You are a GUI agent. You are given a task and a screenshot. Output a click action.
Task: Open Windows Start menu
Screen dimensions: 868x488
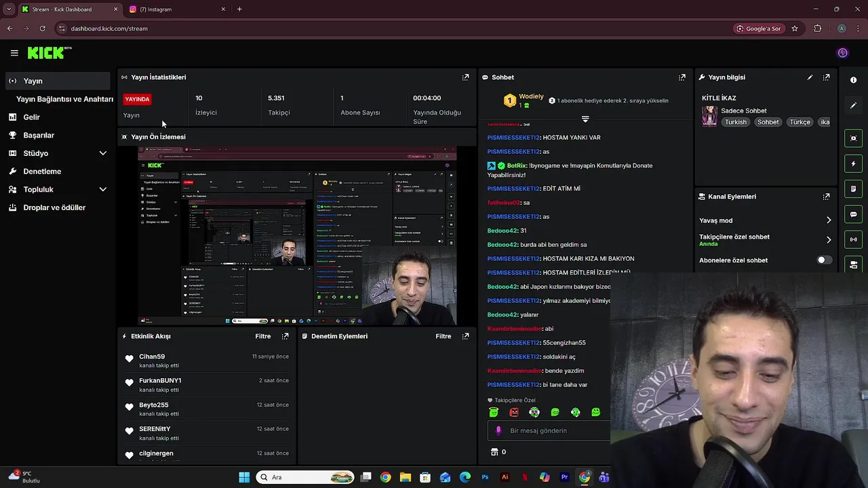(244, 477)
